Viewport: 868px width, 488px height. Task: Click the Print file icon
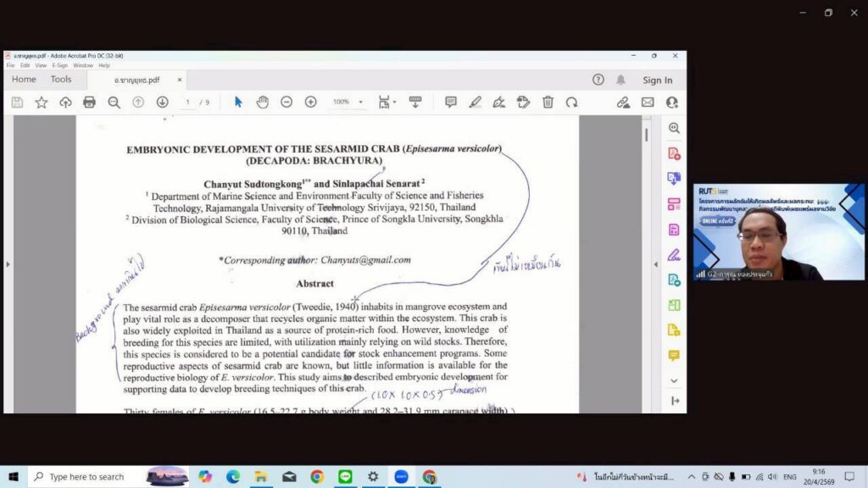[89, 102]
